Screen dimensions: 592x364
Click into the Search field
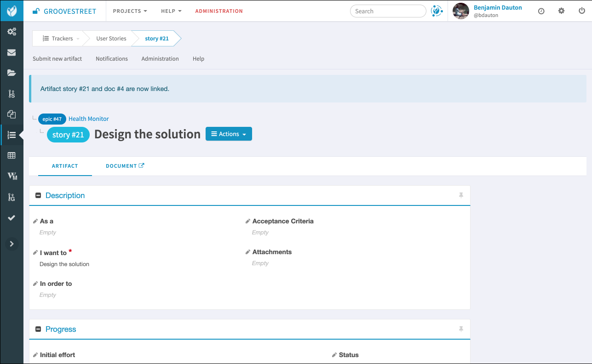(x=388, y=11)
